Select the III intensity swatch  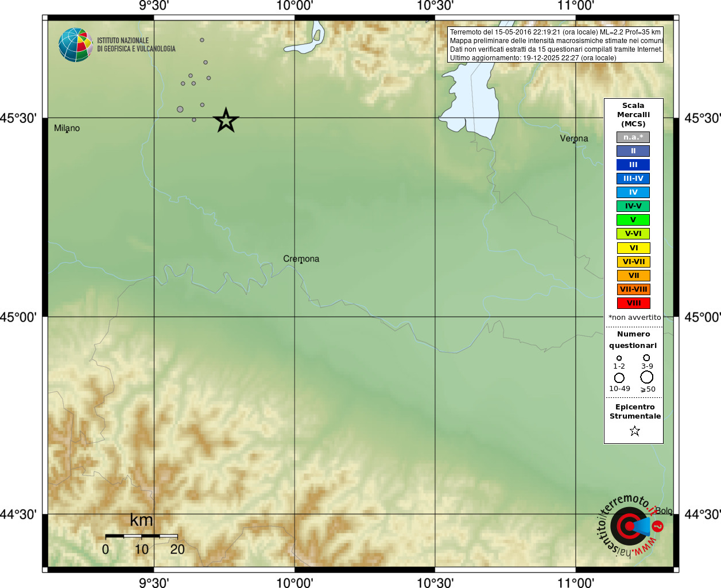pyautogui.click(x=633, y=165)
